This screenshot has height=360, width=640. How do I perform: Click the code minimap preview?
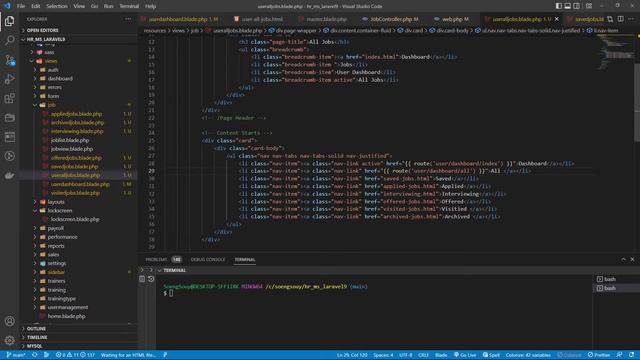pos(615,53)
